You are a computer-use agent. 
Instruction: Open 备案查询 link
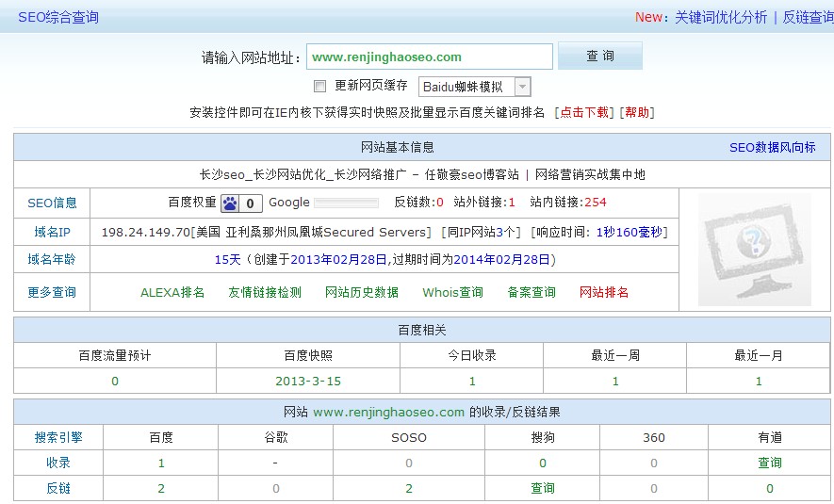[531, 292]
